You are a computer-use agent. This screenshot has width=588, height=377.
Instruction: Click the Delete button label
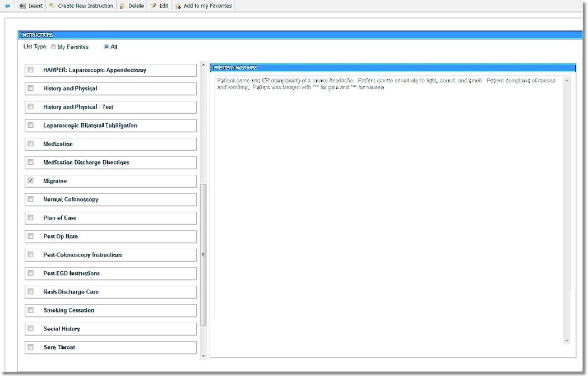136,6
